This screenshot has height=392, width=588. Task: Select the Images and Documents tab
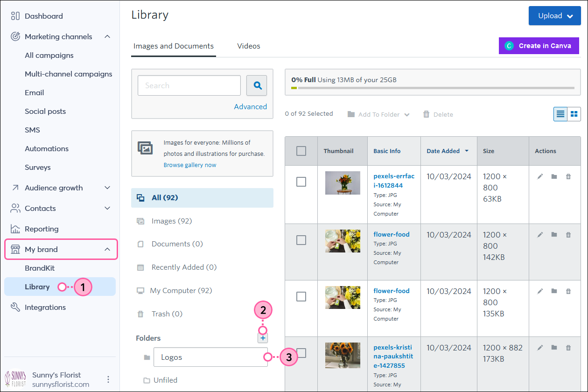pos(174,46)
